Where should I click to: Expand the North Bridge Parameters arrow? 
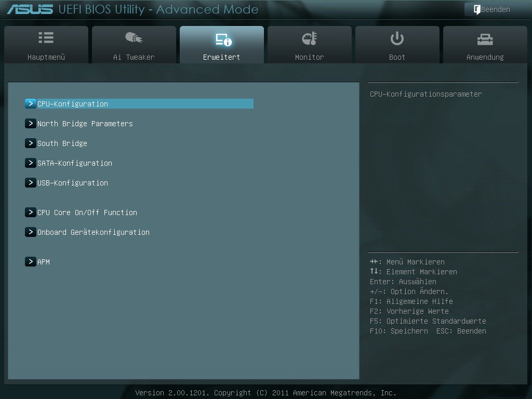[x=31, y=124]
